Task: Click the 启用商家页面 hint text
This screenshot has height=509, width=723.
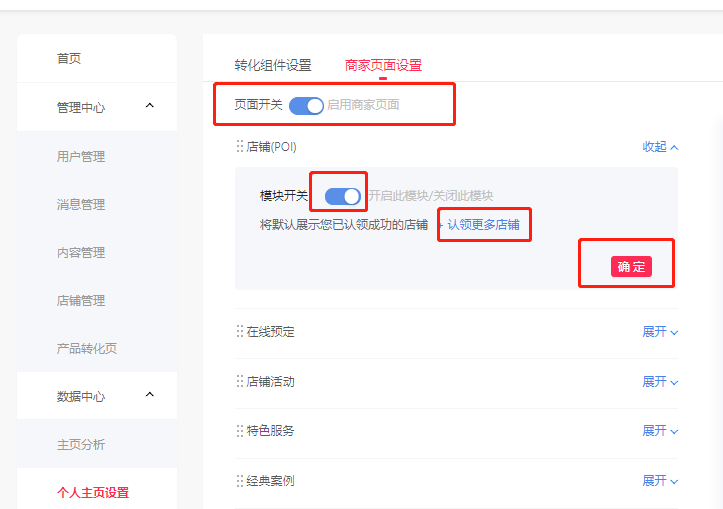Action: coord(363,105)
